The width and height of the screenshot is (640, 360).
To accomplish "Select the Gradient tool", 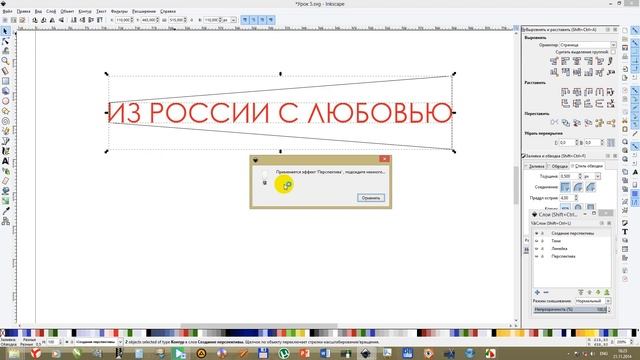I will point(5,201).
